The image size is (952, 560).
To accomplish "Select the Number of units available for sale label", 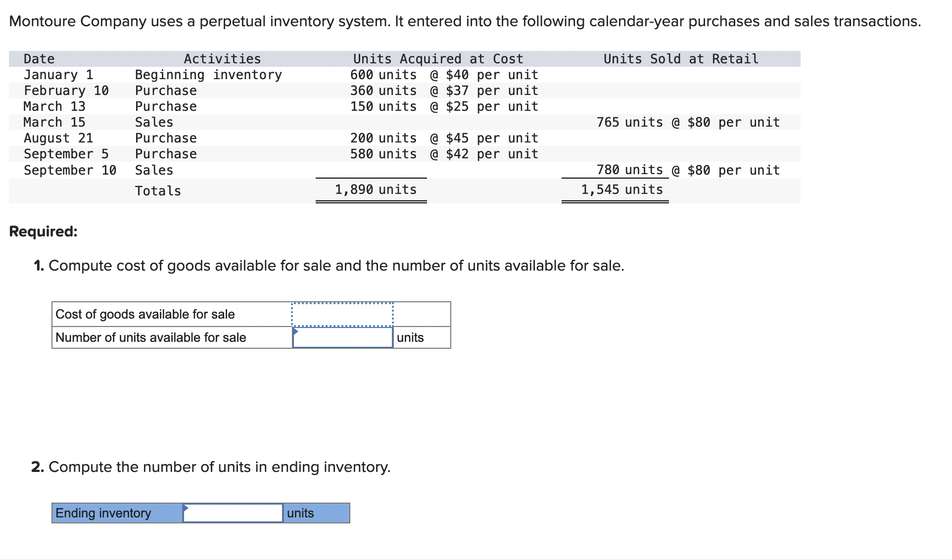I will [151, 337].
